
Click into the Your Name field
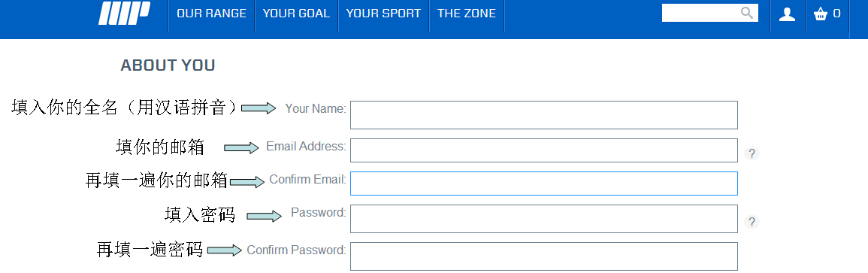(543, 115)
